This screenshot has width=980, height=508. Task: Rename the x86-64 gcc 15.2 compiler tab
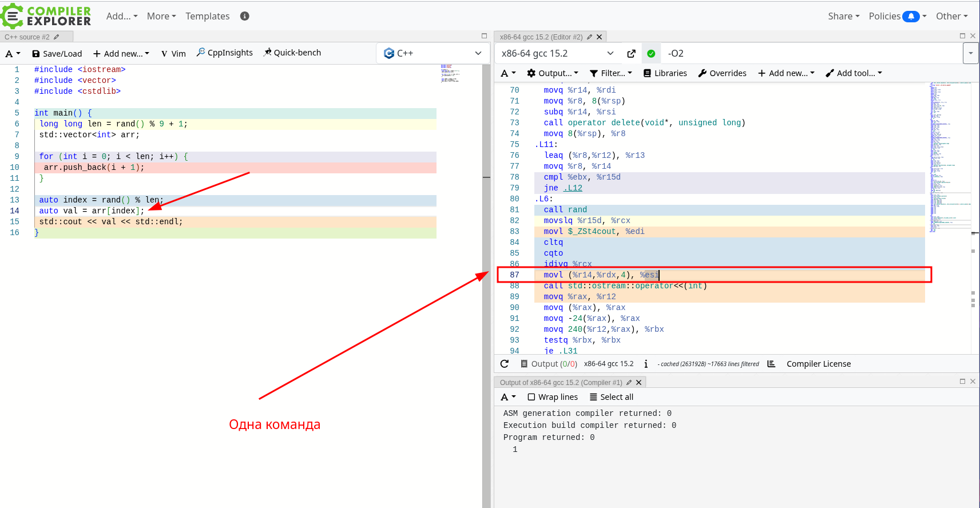(589, 37)
